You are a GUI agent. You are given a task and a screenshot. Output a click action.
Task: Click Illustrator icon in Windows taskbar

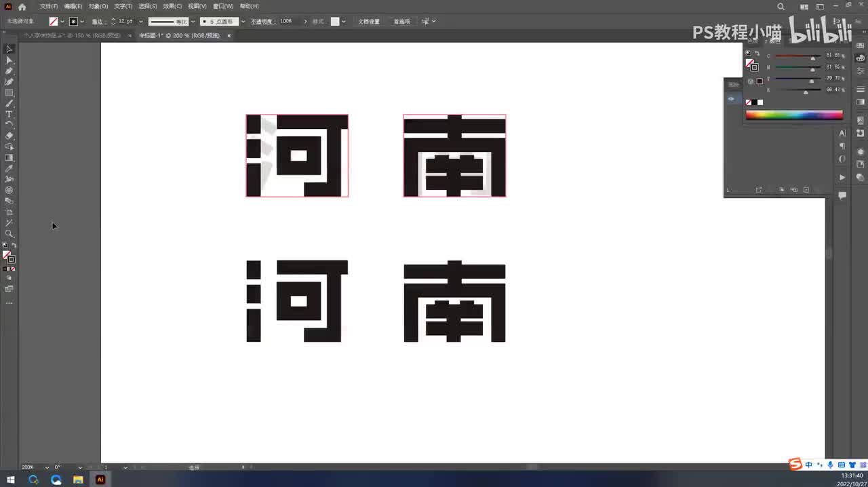(100, 480)
